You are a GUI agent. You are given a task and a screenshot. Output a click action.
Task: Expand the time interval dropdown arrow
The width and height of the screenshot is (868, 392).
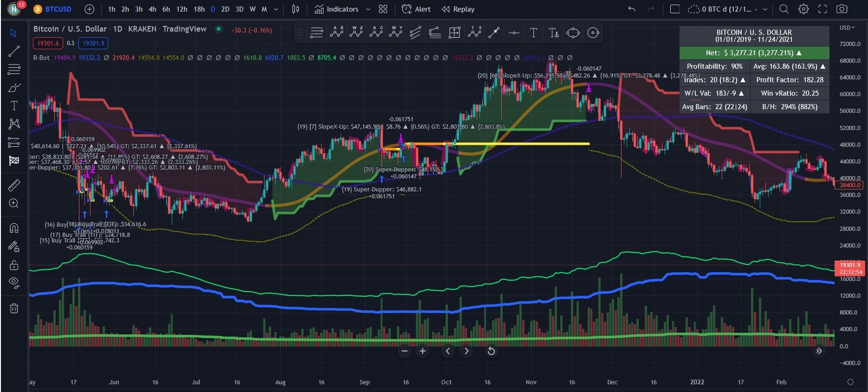tap(276, 9)
